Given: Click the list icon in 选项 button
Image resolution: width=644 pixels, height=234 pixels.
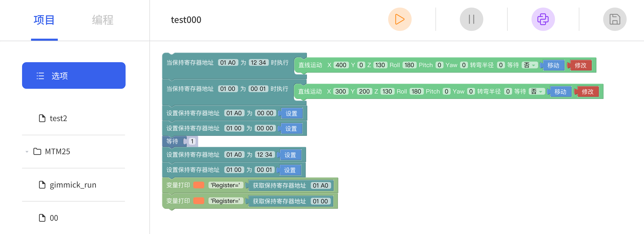Looking at the screenshot, I should click(x=40, y=76).
